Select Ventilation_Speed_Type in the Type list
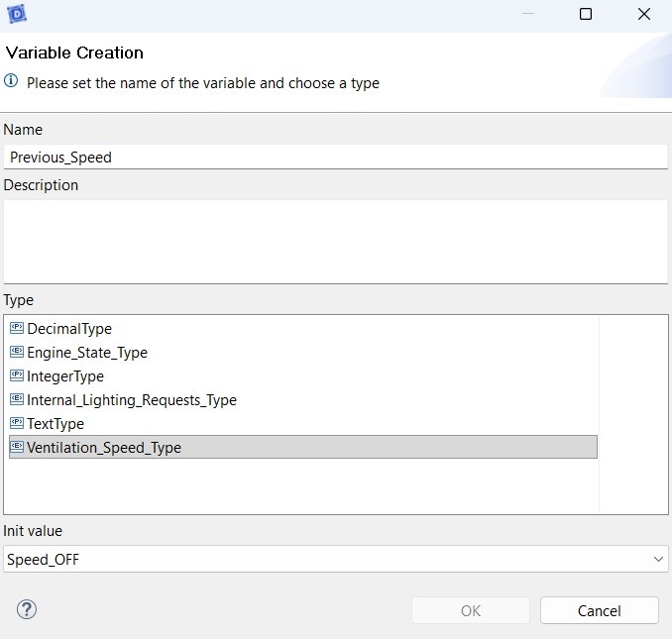This screenshot has height=639, width=672. pos(303,447)
